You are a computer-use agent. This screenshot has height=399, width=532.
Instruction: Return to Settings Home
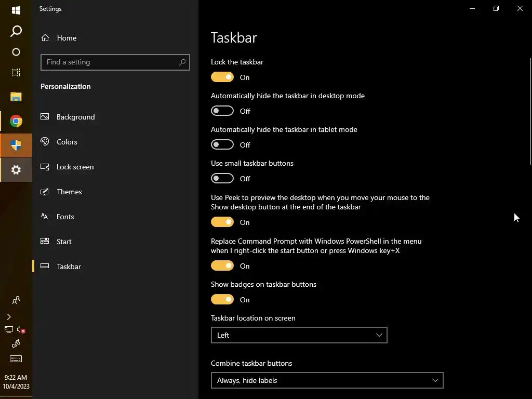(66, 38)
